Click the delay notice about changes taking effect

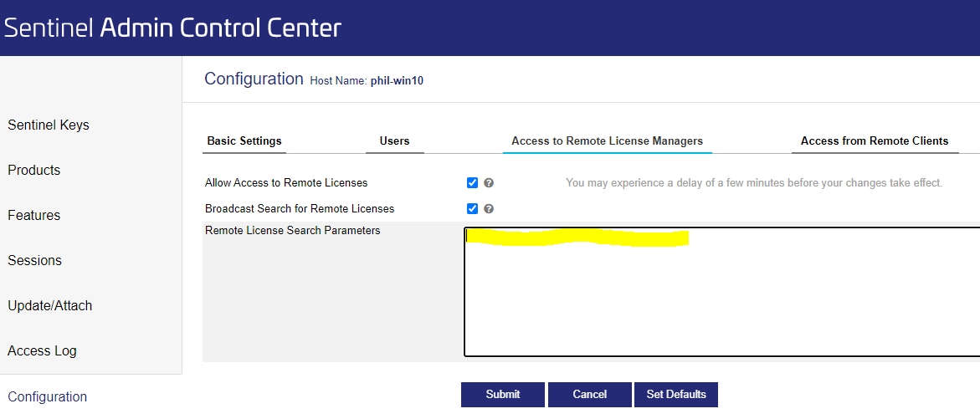point(754,183)
